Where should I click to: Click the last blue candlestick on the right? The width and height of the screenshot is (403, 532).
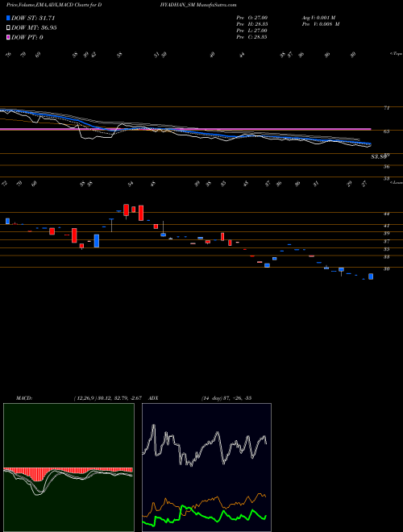click(x=371, y=276)
